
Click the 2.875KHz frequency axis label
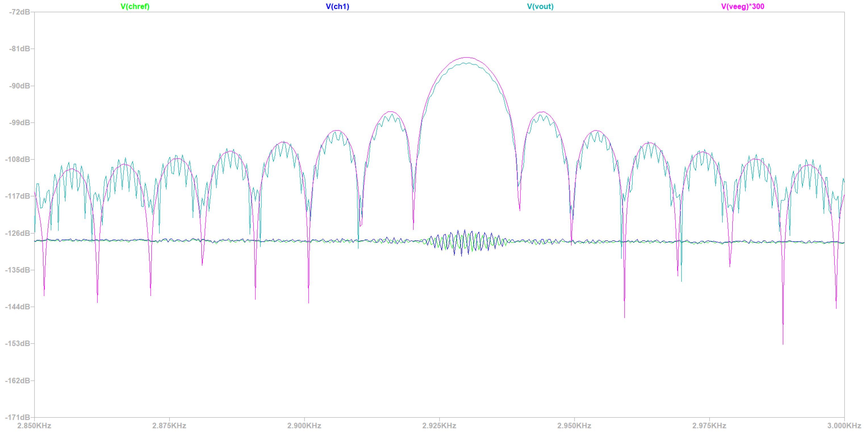[169, 425]
